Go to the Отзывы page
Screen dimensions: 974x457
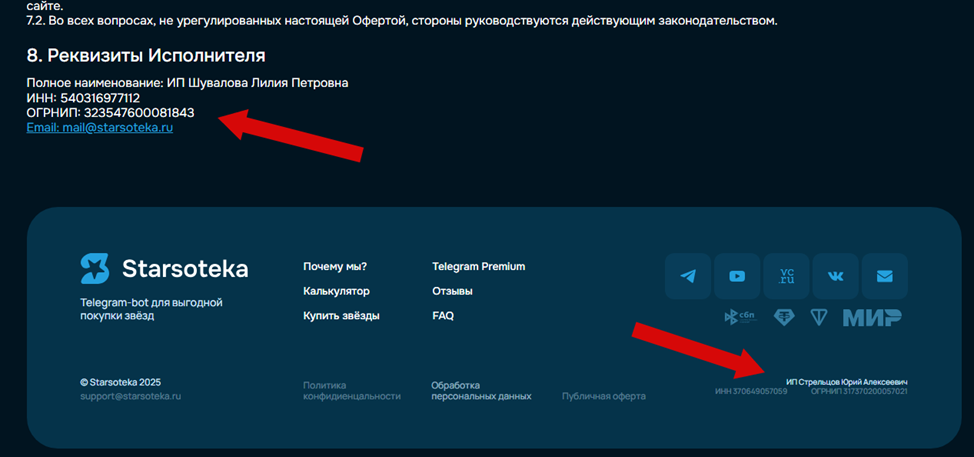[x=452, y=291]
